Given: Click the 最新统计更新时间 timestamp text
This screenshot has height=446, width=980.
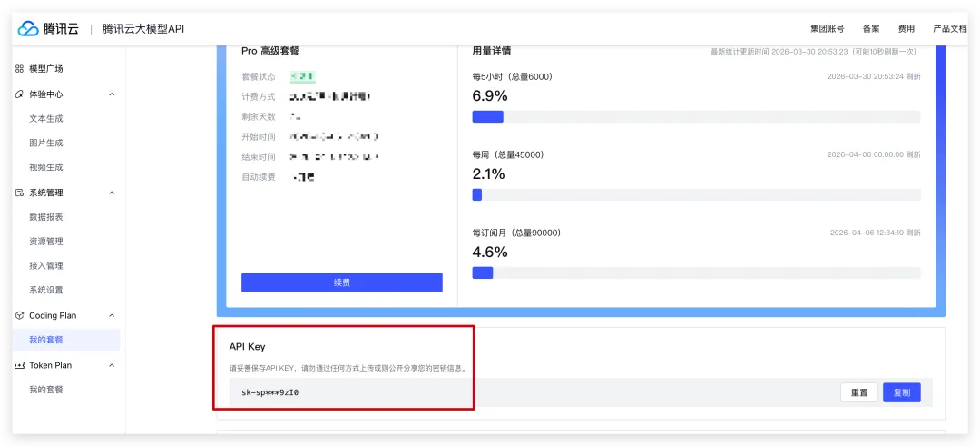Looking at the screenshot, I should 815,52.
